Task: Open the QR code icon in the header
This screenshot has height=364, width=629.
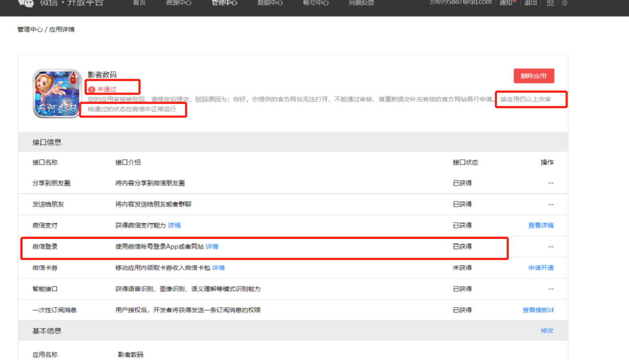Action: point(550,3)
